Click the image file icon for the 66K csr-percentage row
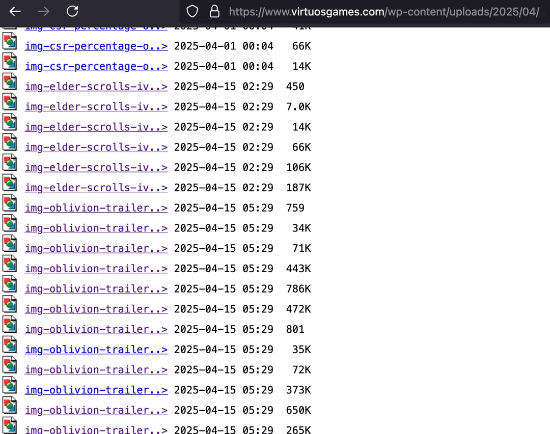Viewport: 550px width, 434px height. click(9, 41)
